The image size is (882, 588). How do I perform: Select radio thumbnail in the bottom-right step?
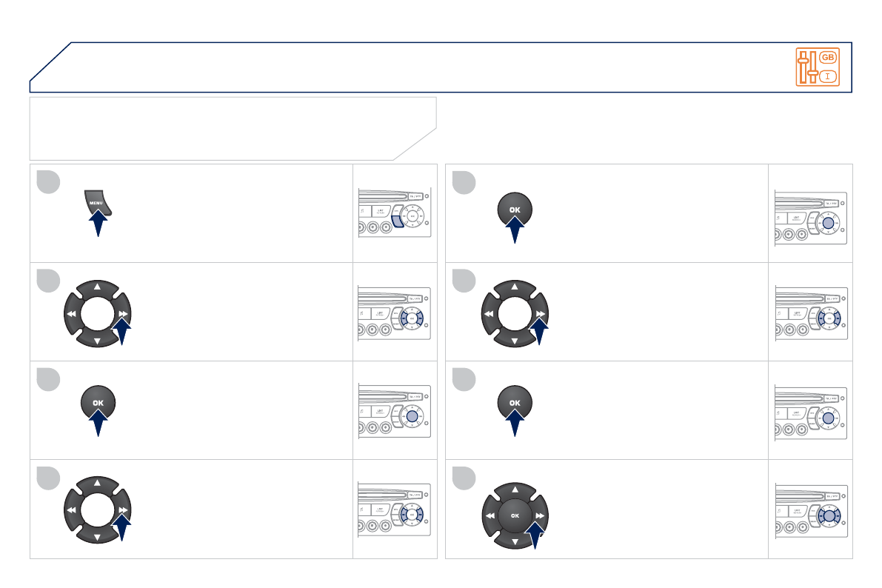811,509
